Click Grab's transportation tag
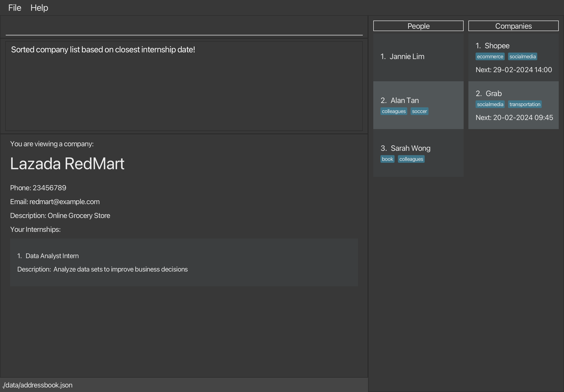This screenshot has width=564, height=392. tap(525, 104)
